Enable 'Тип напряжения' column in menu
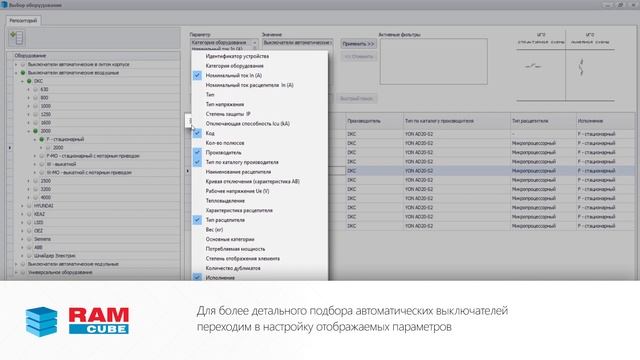This screenshot has height=360, width=640. (225, 104)
